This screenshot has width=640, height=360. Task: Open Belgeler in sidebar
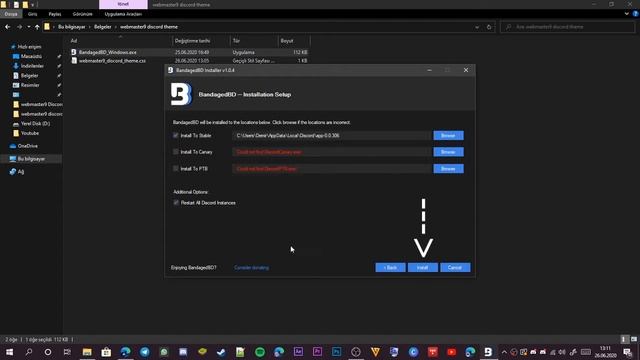coord(29,76)
